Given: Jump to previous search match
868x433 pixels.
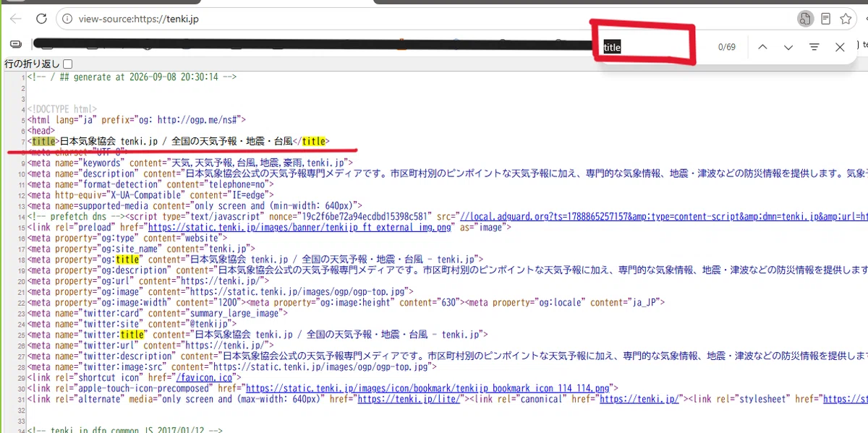Looking at the screenshot, I should (x=762, y=47).
